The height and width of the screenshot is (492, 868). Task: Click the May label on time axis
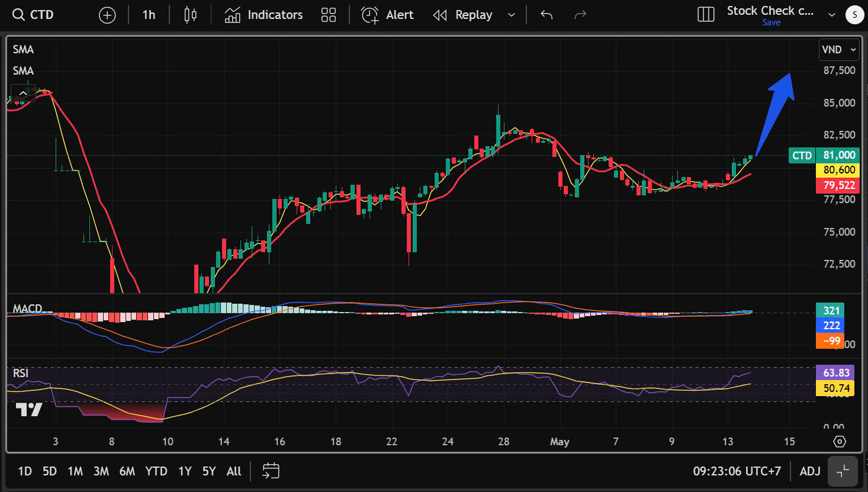(560, 442)
